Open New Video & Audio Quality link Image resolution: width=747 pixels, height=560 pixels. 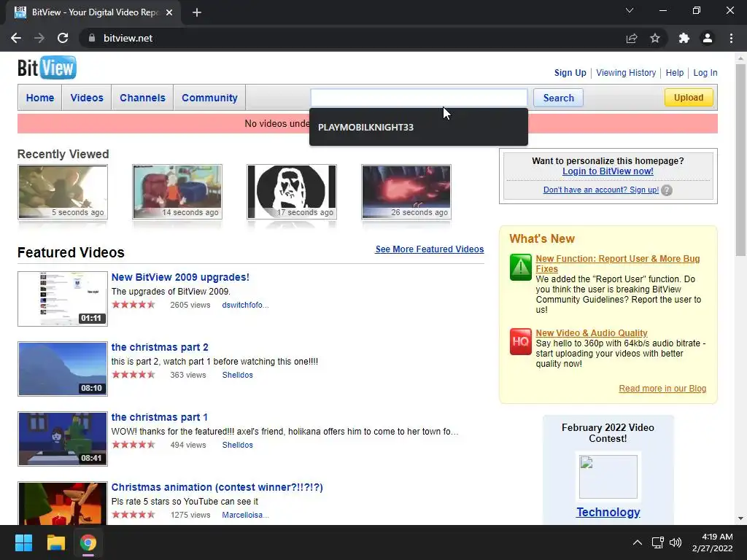point(591,332)
